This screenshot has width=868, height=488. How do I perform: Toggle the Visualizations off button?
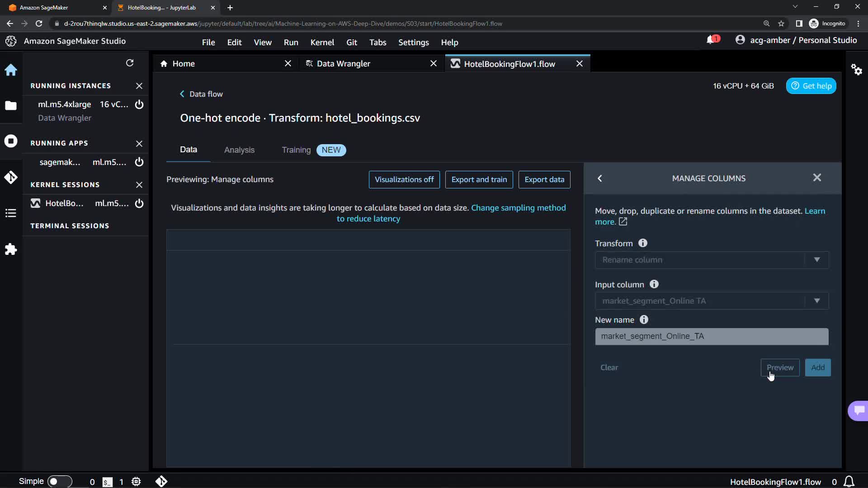click(x=404, y=179)
